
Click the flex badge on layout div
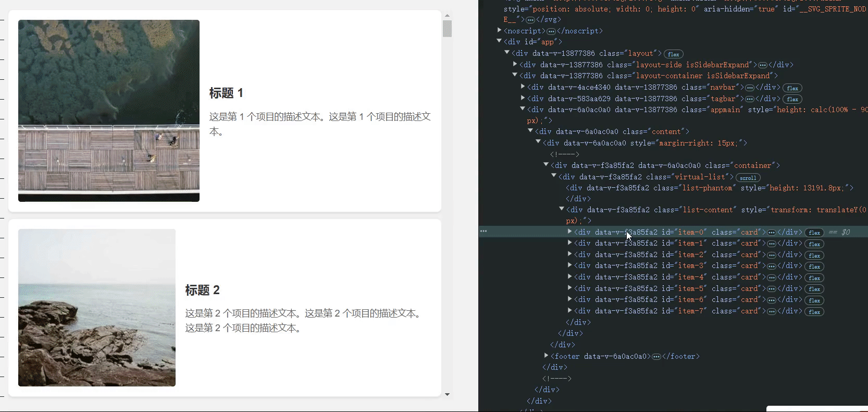coord(674,54)
